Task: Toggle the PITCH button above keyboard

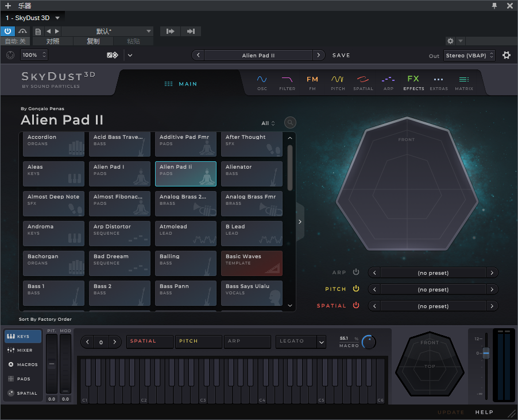Action: [199, 341]
